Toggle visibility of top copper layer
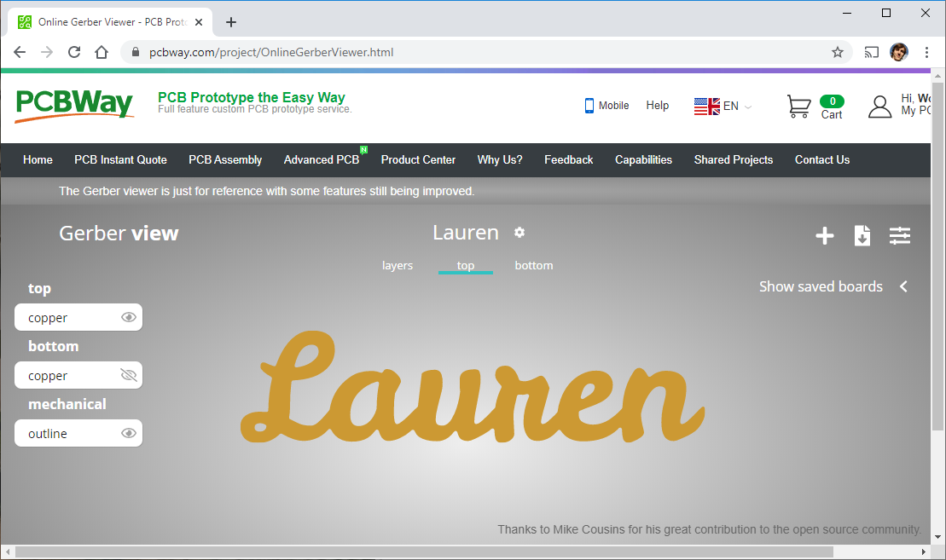946x560 pixels. click(129, 317)
